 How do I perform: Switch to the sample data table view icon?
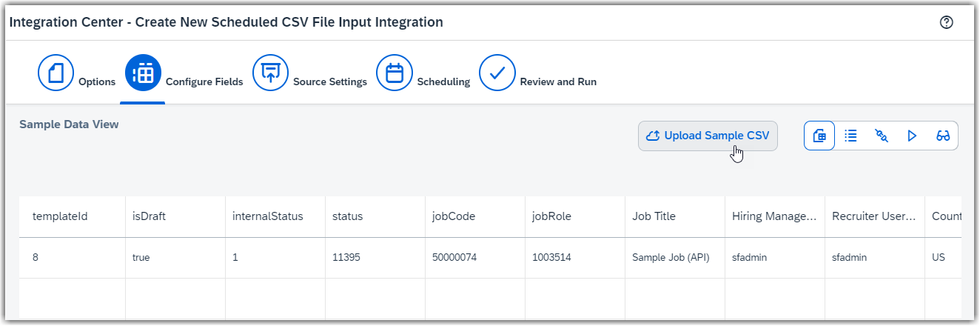[x=819, y=136]
